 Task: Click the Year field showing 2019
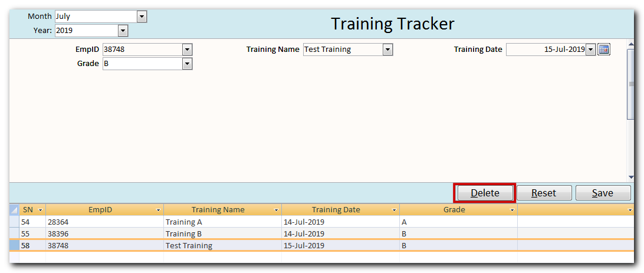pos(87,31)
